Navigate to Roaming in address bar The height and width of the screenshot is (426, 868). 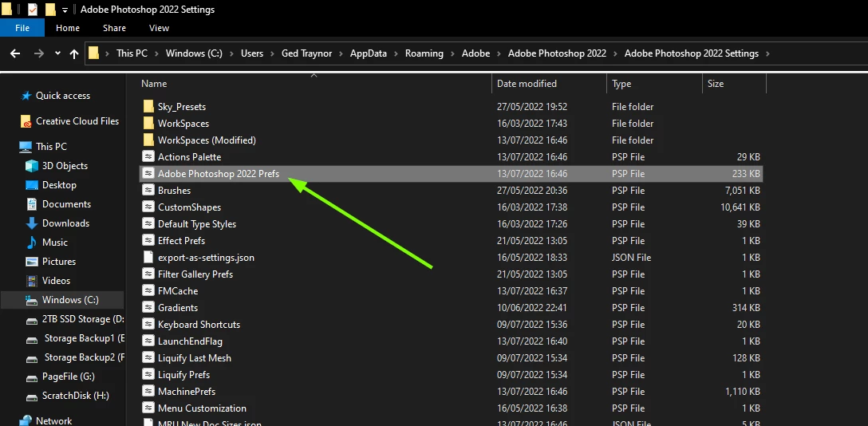pyautogui.click(x=424, y=53)
